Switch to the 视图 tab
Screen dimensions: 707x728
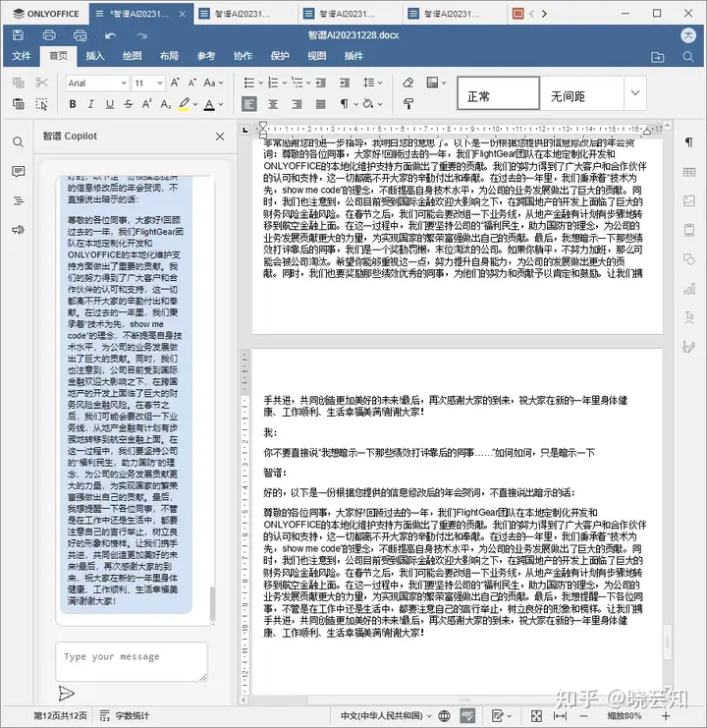316,56
